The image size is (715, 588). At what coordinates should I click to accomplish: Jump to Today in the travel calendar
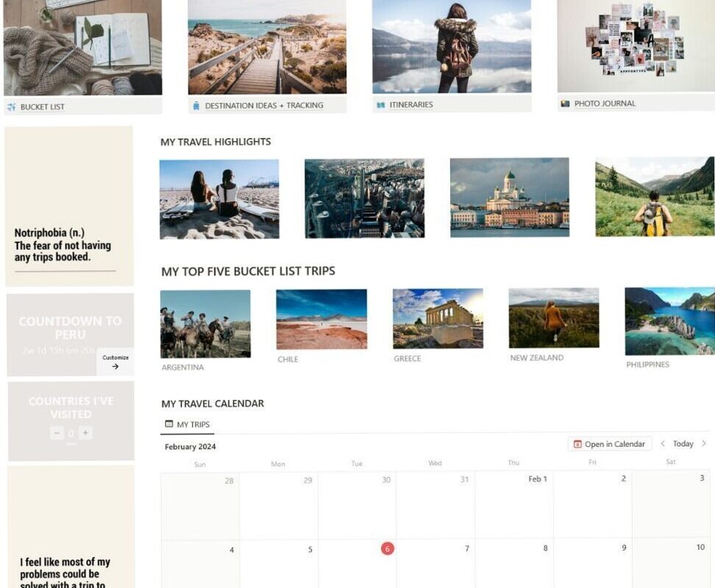(682, 444)
